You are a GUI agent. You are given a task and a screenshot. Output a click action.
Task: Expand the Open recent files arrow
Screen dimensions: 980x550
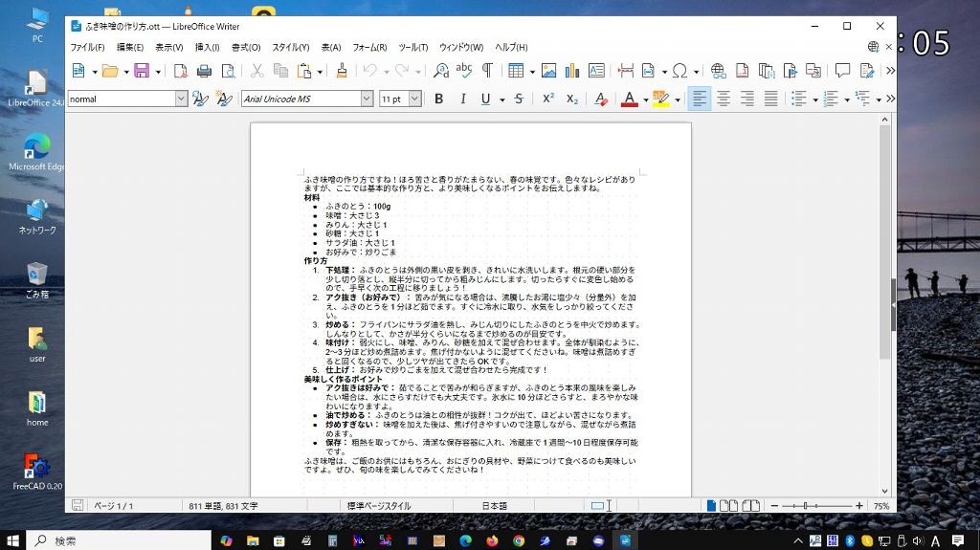point(126,71)
